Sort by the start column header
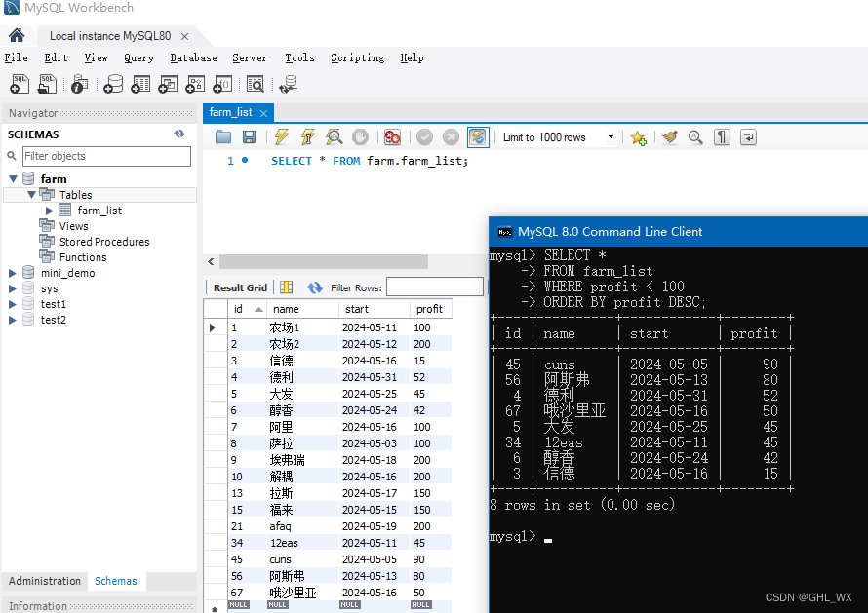Image resolution: width=868 pixels, height=613 pixels. (x=374, y=309)
